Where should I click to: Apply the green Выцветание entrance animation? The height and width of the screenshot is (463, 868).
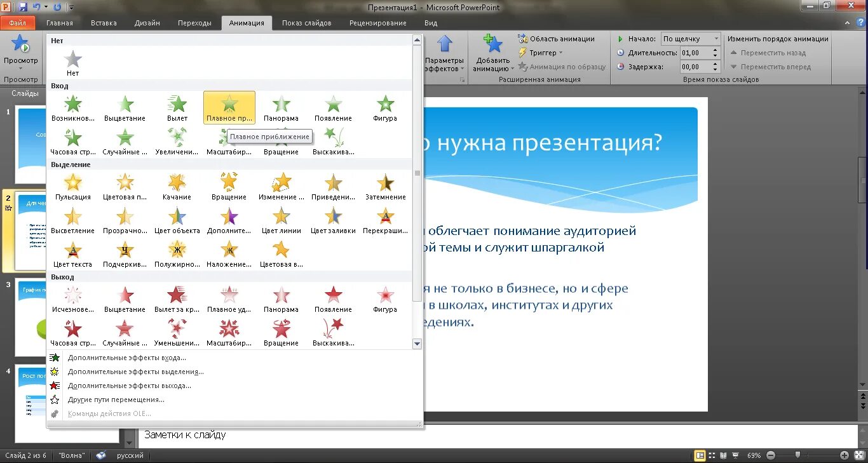point(125,108)
